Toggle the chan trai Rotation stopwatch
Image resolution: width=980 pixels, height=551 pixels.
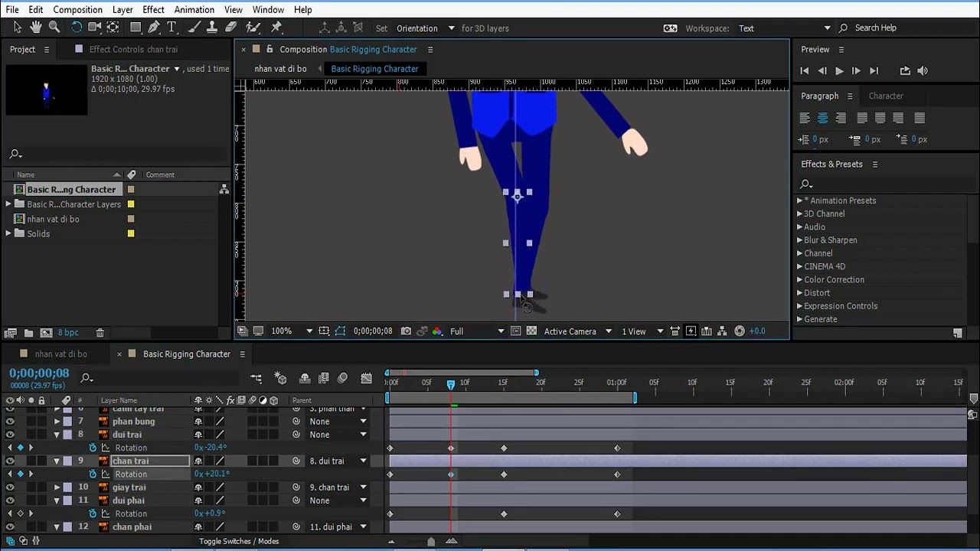point(93,474)
